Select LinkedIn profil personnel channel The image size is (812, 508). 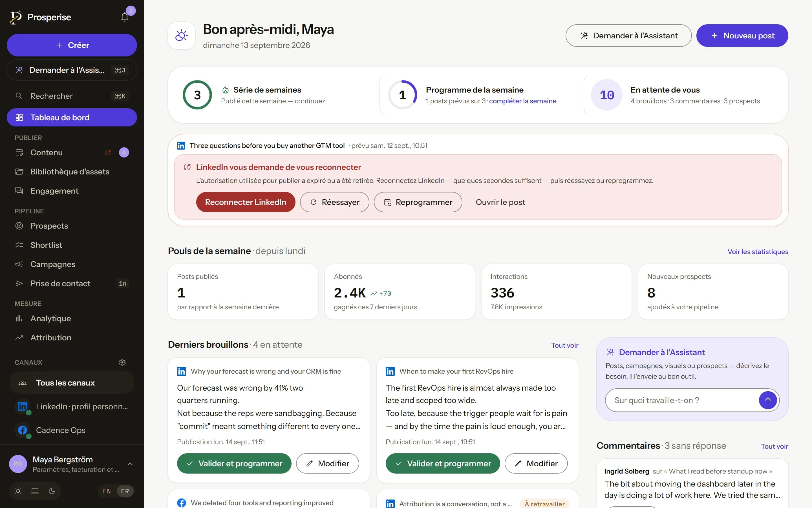[72, 406]
